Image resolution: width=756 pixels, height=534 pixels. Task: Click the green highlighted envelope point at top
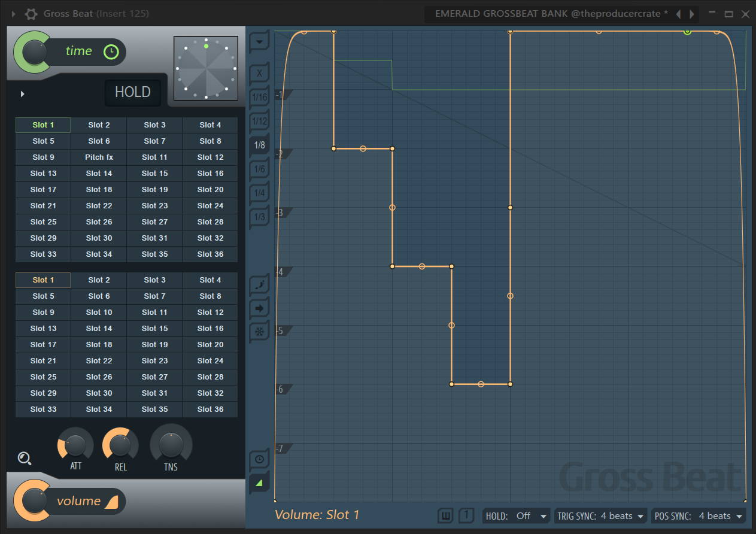[687, 31]
